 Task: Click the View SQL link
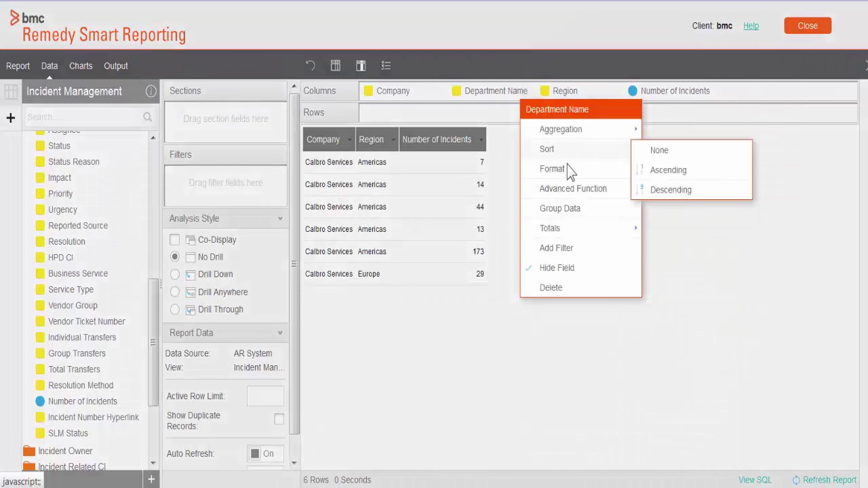[x=755, y=480]
